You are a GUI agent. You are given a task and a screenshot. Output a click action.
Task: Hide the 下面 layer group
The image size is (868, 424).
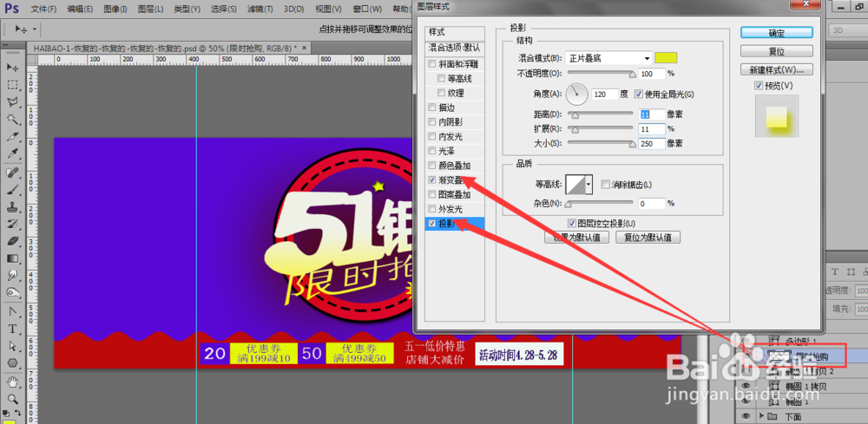pyautogui.click(x=745, y=415)
